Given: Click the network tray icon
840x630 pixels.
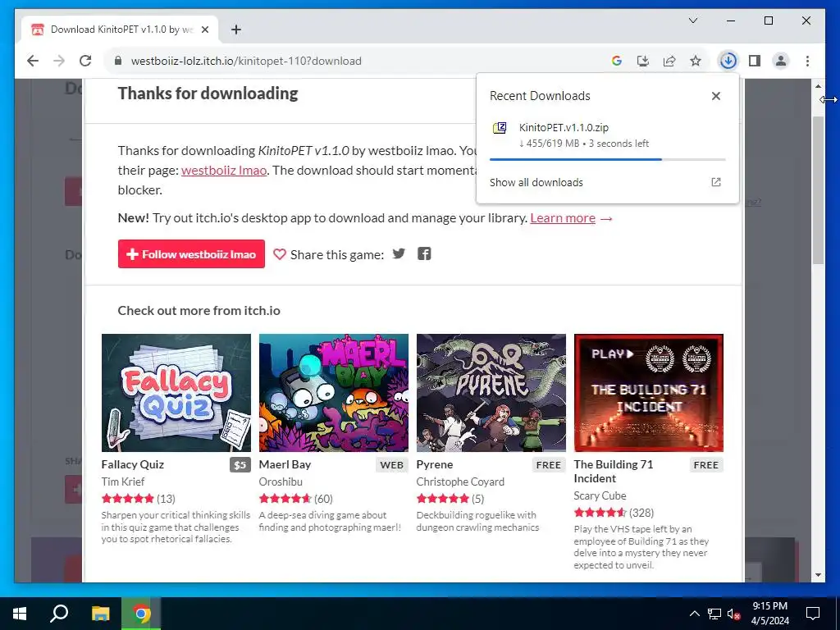Looking at the screenshot, I should 714,614.
